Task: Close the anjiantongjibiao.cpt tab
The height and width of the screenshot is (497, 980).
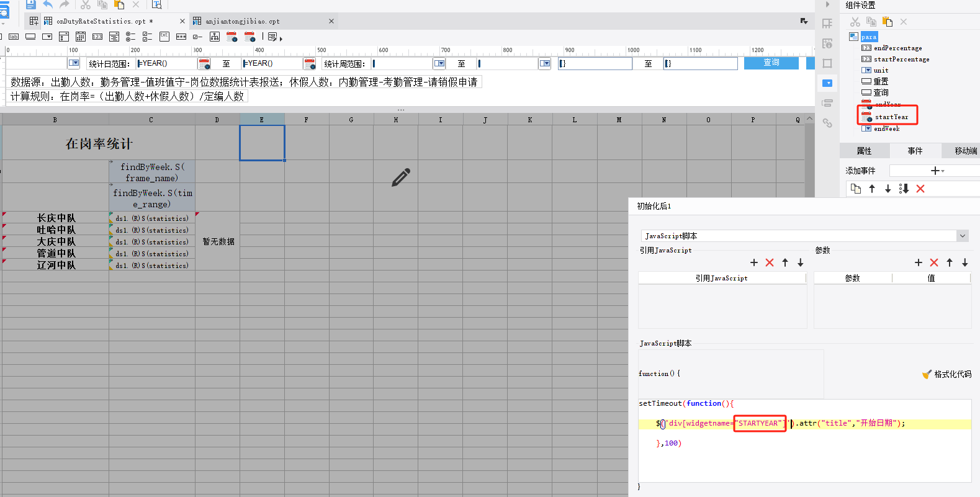Action: [x=331, y=21]
